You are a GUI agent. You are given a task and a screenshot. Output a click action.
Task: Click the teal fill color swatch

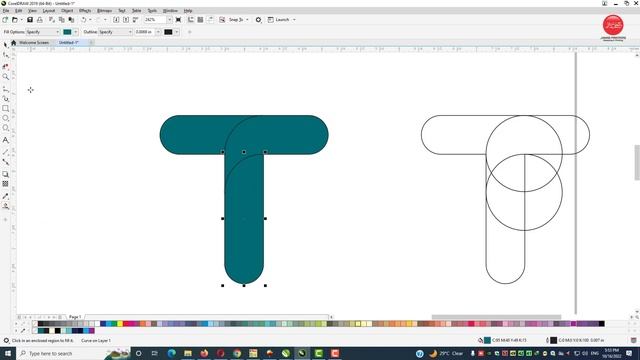[x=67, y=32]
